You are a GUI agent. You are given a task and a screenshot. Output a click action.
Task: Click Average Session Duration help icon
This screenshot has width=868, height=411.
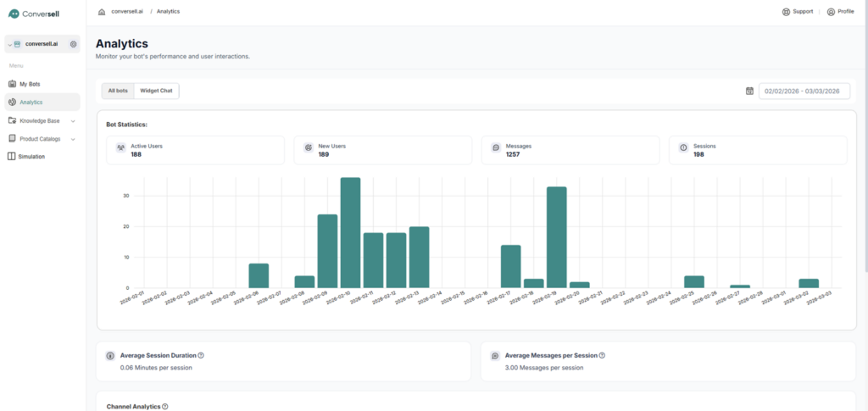[x=201, y=355]
